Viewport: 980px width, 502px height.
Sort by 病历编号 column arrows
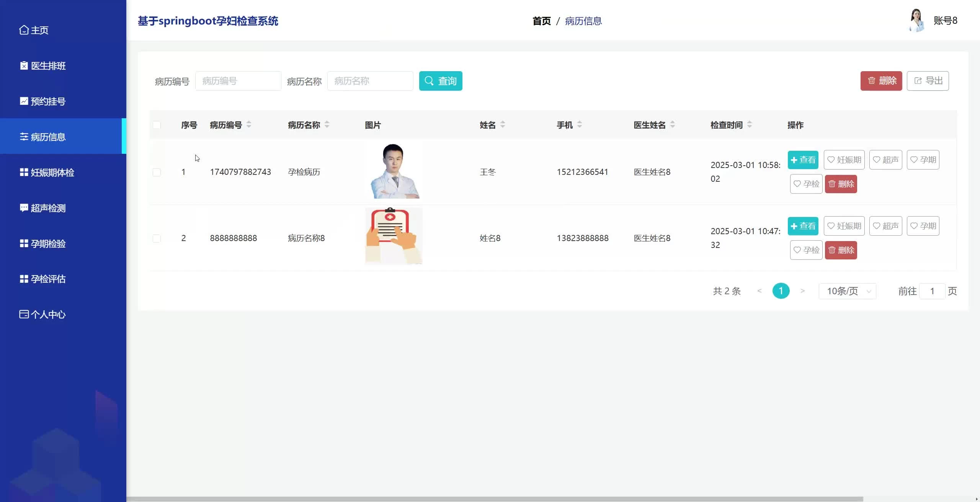tap(249, 124)
